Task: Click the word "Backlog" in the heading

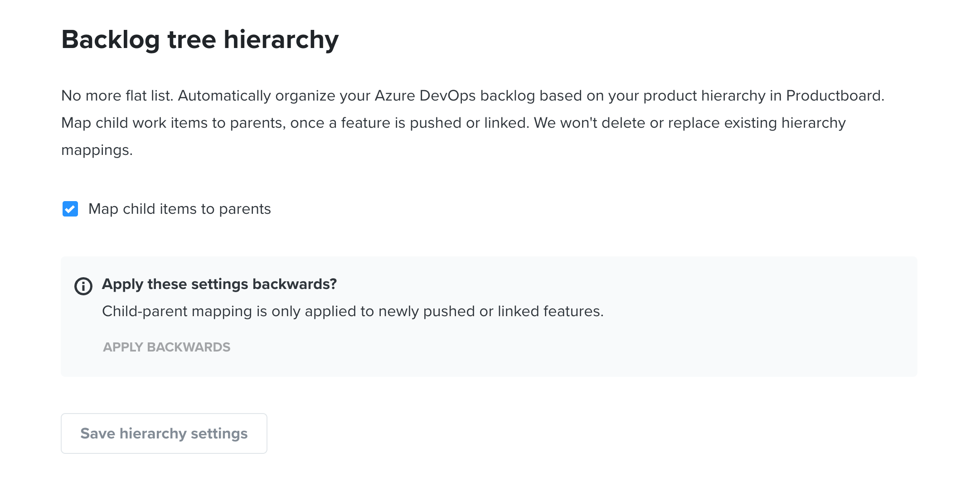Action: click(x=110, y=39)
